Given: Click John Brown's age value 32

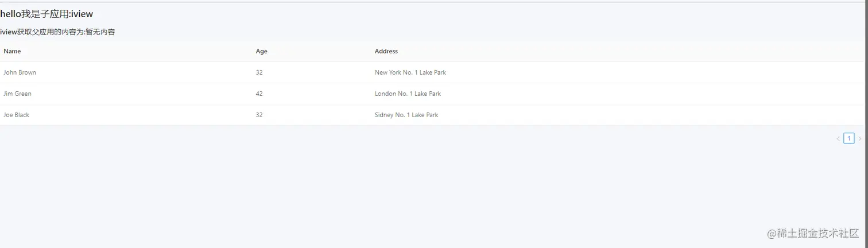Looking at the screenshot, I should click(259, 72).
